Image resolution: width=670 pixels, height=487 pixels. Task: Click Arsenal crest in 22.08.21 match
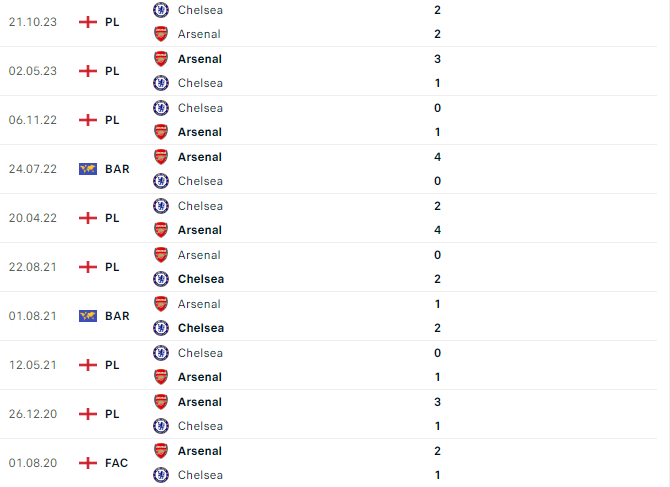pos(161,255)
